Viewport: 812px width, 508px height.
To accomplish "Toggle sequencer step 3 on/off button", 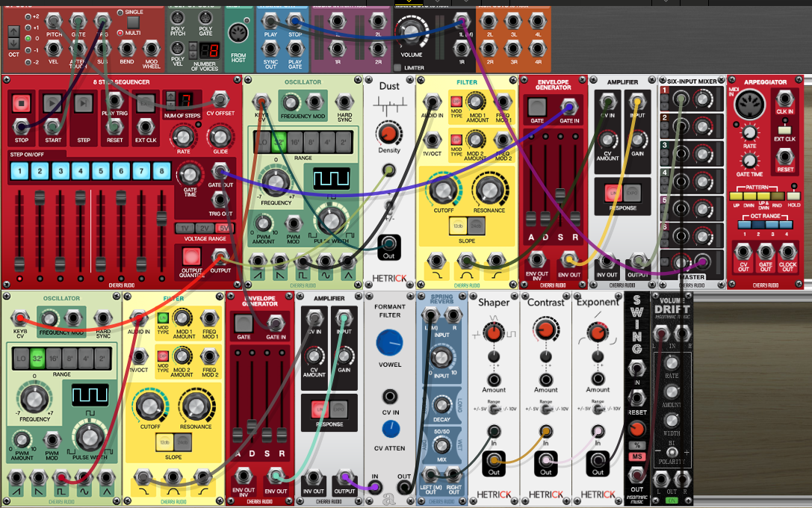I will [x=60, y=171].
